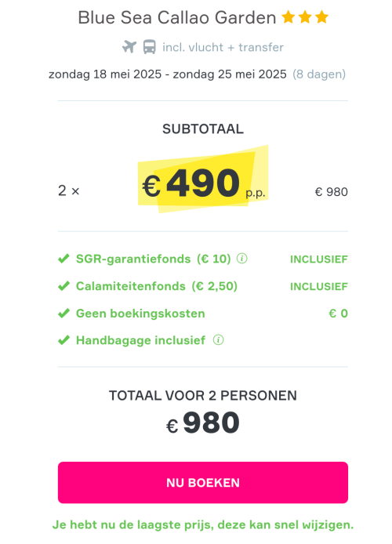Click checkmark beside Calamiteitenfonds

click(x=64, y=286)
